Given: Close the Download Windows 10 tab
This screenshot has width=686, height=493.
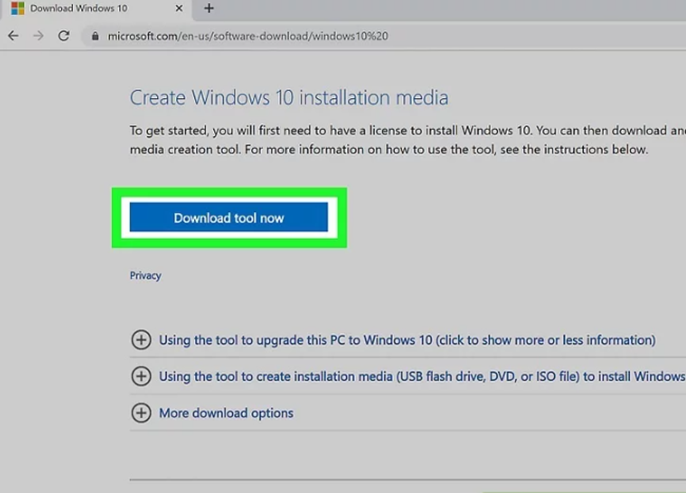Looking at the screenshot, I should 179,8.
